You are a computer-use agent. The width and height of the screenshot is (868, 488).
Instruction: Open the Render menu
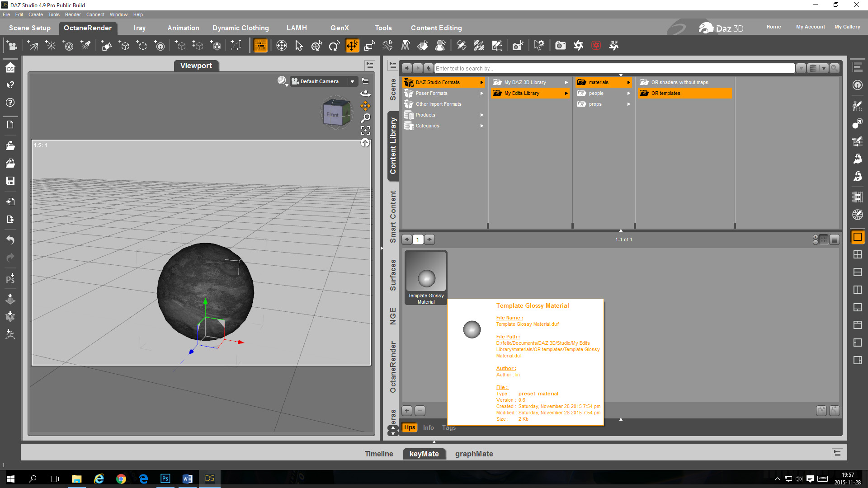click(72, 14)
